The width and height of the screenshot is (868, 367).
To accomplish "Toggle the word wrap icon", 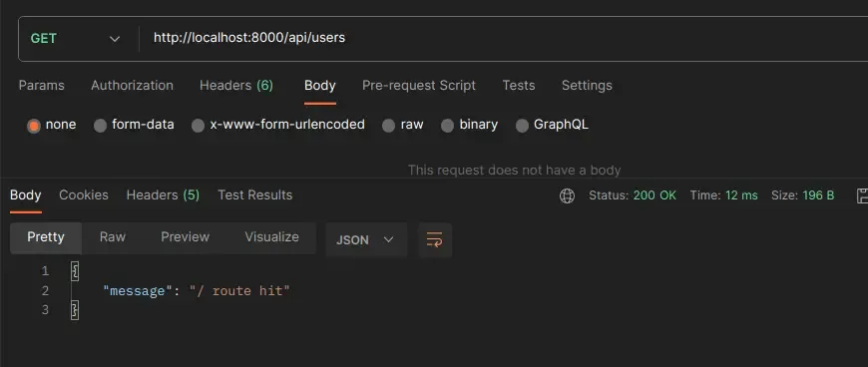I will coord(435,239).
